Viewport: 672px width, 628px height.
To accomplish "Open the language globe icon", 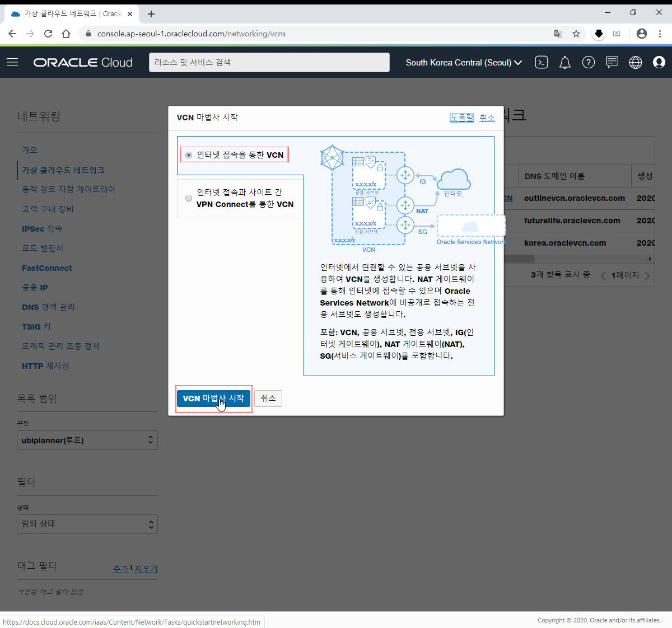I will 635,62.
